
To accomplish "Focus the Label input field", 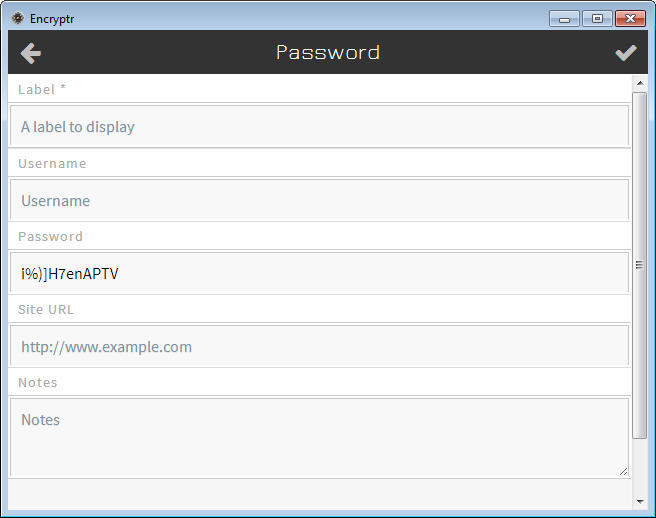I will [x=319, y=126].
